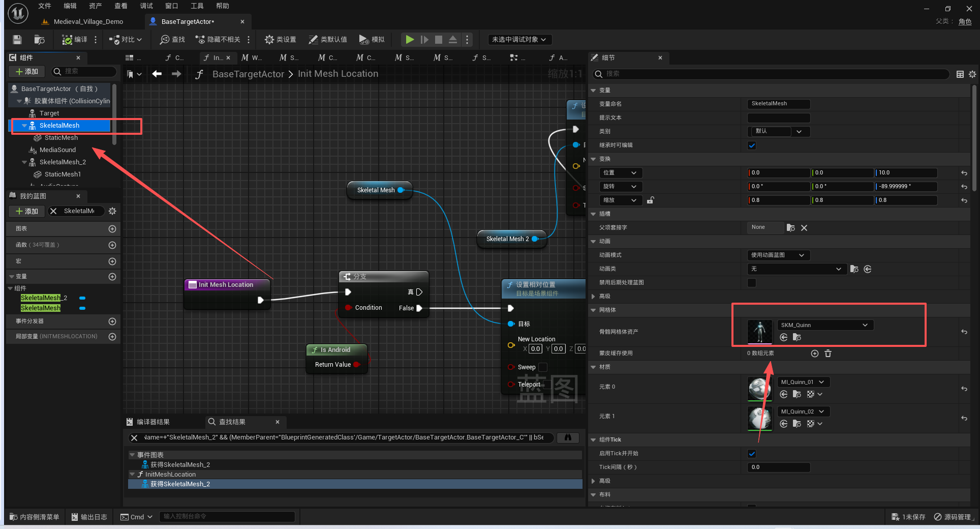This screenshot has width=980, height=529.
Task: Open the 调试 menu
Action: 146,6
